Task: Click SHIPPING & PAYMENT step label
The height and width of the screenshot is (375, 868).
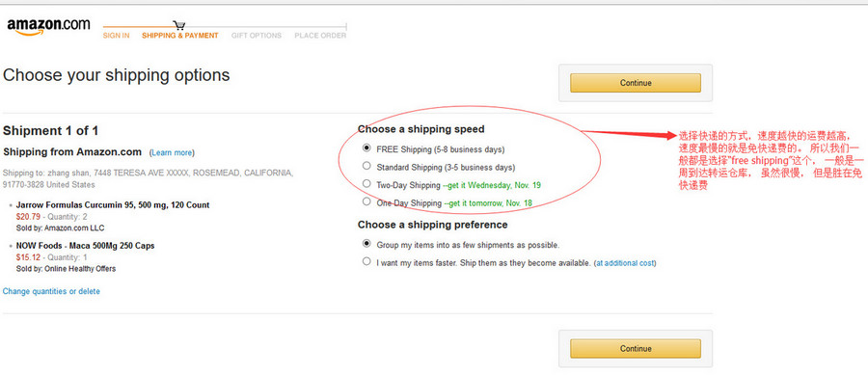Action: pyautogui.click(x=180, y=36)
